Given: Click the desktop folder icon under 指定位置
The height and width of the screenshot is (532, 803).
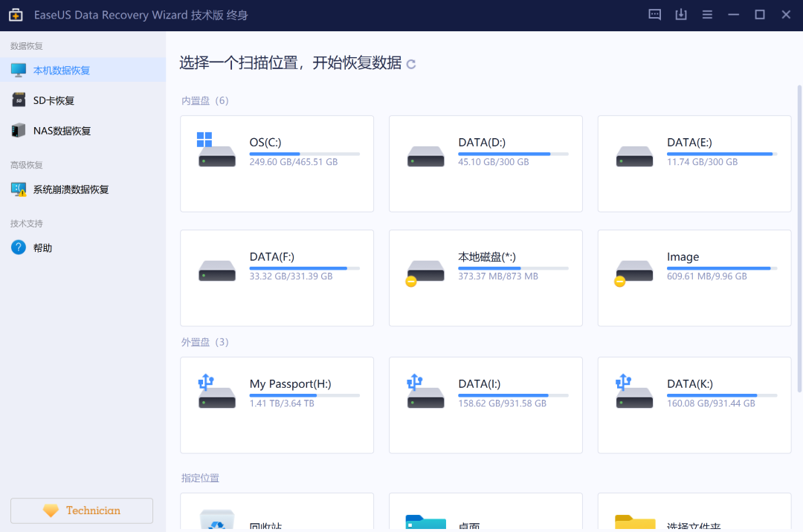Looking at the screenshot, I should 425,522.
